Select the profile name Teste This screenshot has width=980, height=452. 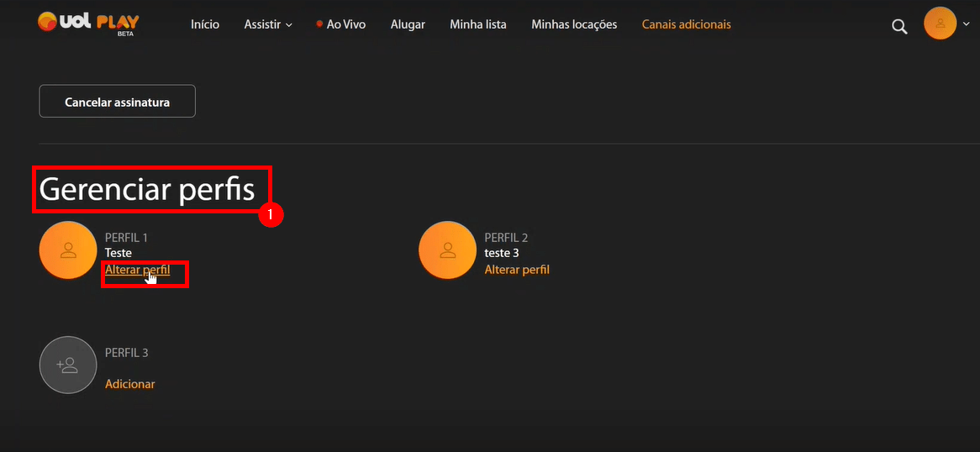119,253
